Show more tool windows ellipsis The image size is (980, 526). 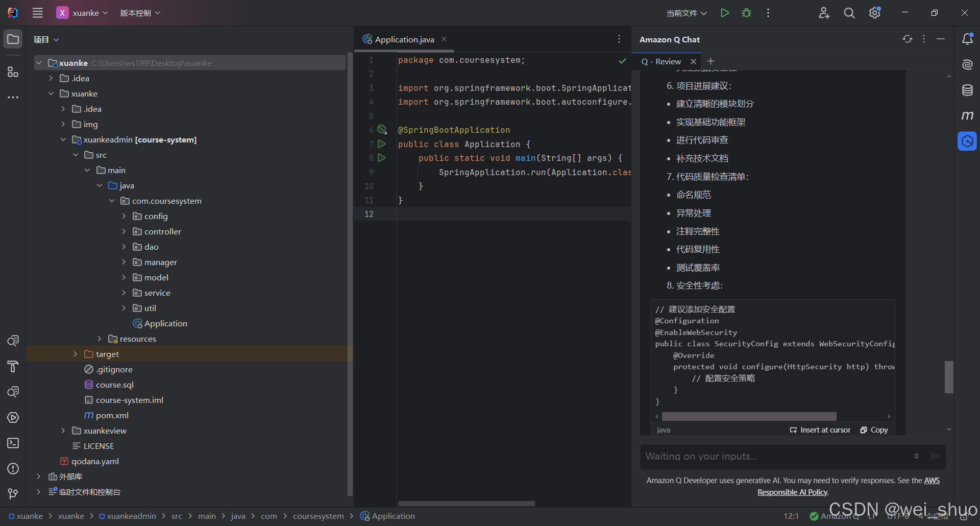pos(13,97)
